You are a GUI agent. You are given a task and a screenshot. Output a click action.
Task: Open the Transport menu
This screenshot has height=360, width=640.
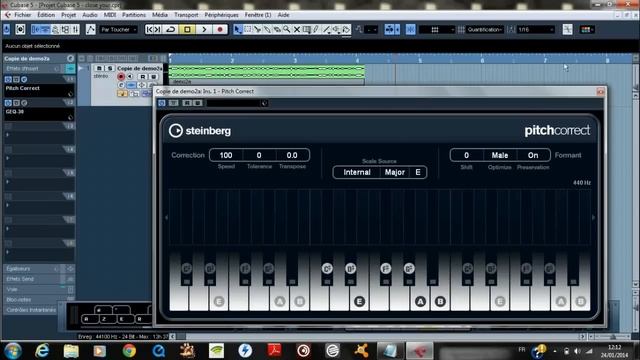186,15
